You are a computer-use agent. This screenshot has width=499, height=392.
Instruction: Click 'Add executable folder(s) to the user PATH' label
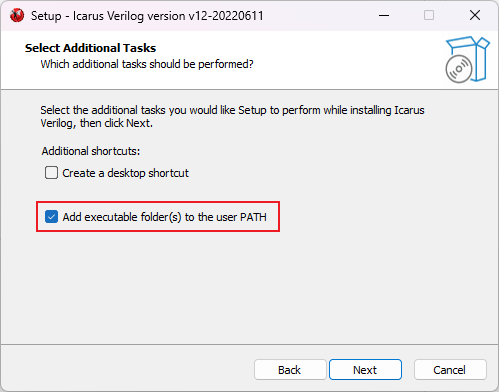pos(164,217)
